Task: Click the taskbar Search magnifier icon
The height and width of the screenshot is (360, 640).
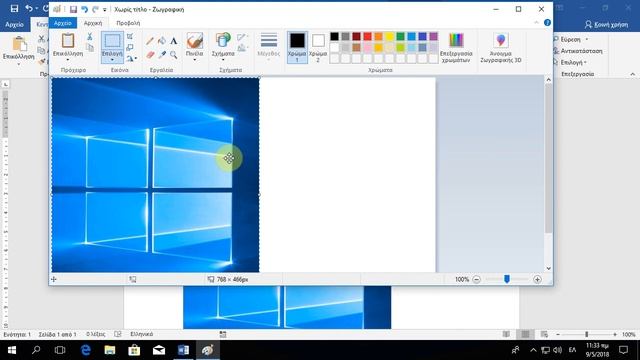Action: tap(36, 350)
